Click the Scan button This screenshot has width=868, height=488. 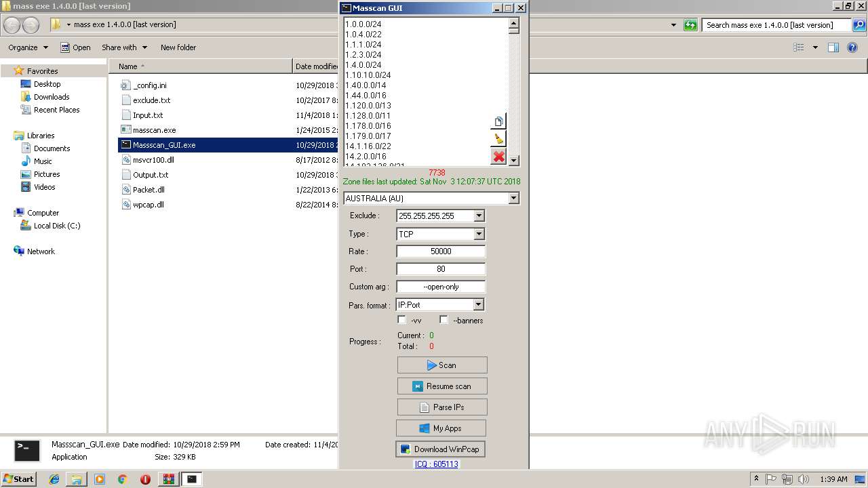[x=442, y=365]
